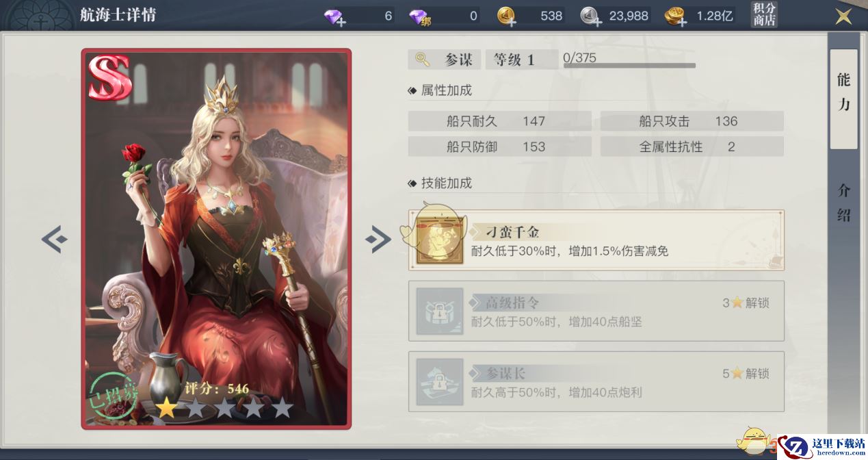868x460 pixels.
Task: Click the first gold star rating
Action: point(166,409)
